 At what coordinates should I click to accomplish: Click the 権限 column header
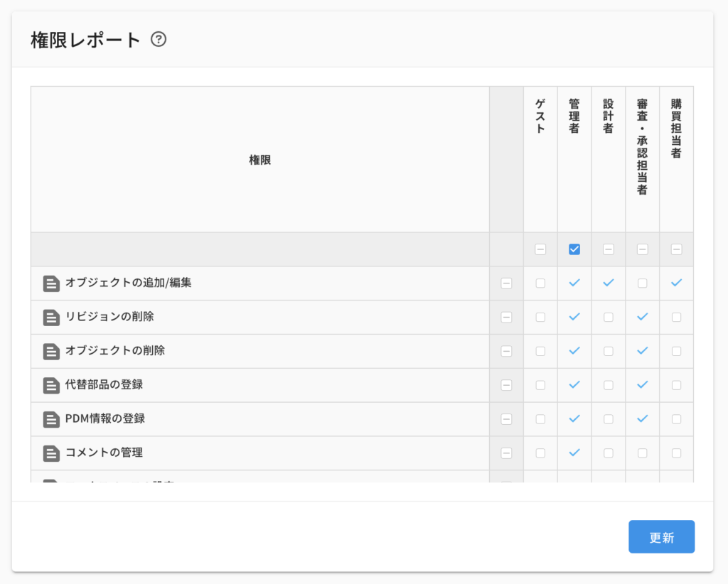[259, 159]
